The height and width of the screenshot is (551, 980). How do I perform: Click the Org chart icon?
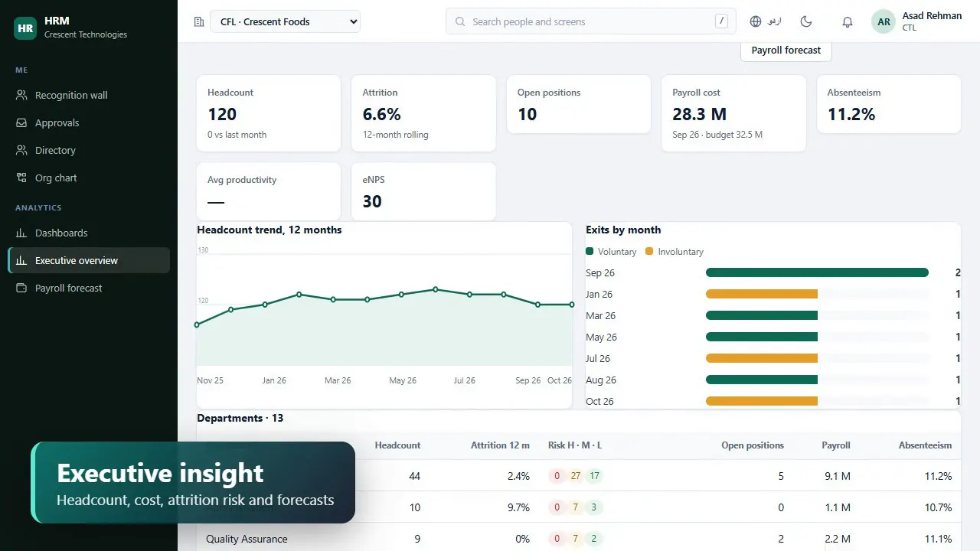(21, 178)
